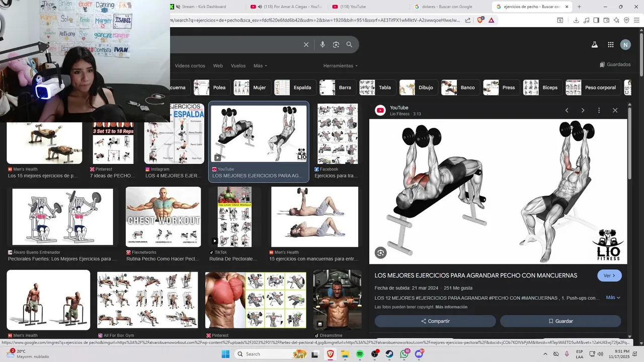Switch to 'Por Amar A Ciegas' YouTube tab
The height and width of the screenshot is (362, 644).
point(287,7)
